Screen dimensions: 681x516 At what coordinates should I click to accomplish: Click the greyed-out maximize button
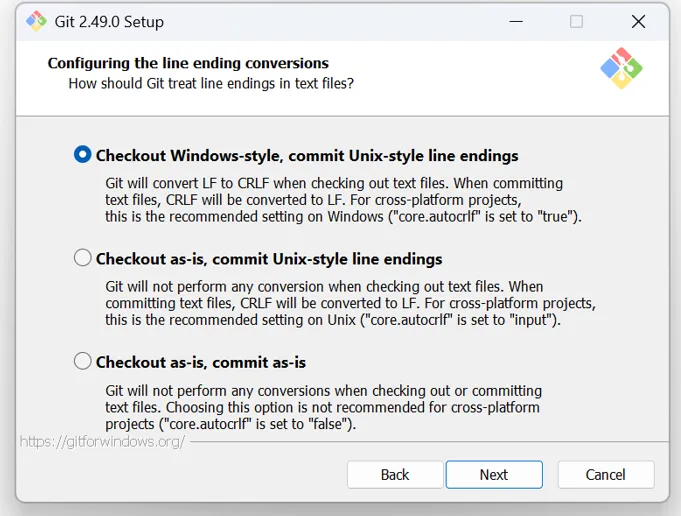(576, 21)
